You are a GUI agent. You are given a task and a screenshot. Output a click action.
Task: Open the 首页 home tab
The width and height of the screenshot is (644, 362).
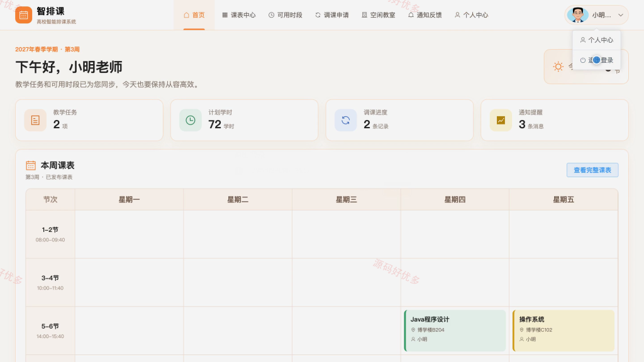click(x=194, y=15)
